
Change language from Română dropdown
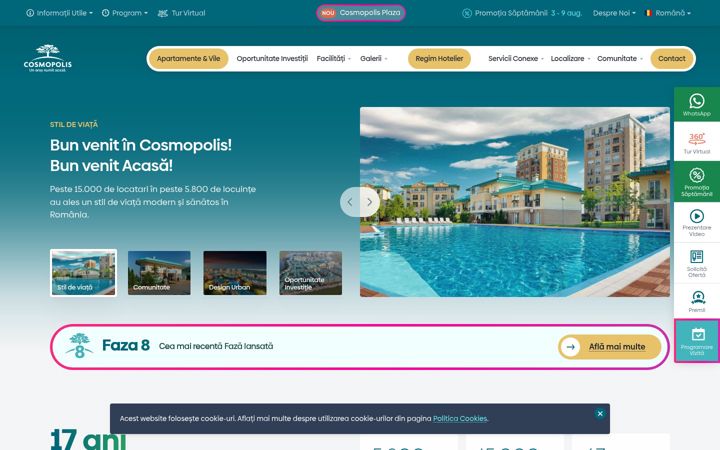coord(668,13)
